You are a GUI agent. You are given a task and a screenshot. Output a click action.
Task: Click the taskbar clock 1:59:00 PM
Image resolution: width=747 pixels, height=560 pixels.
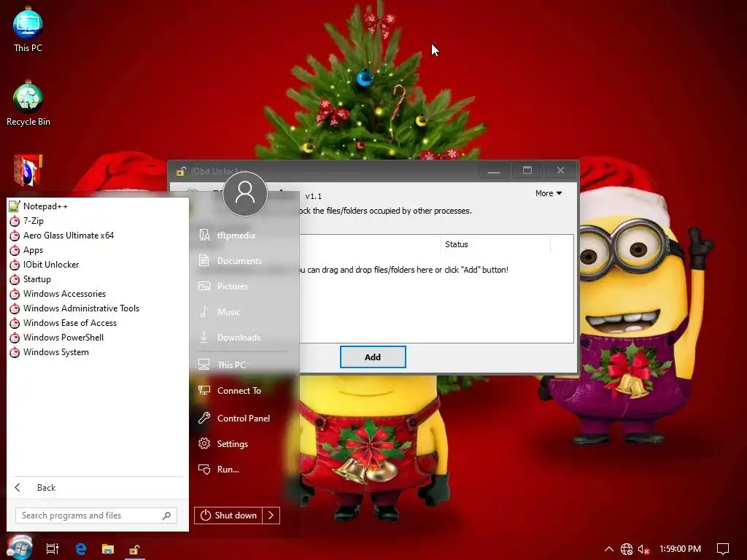click(x=681, y=549)
